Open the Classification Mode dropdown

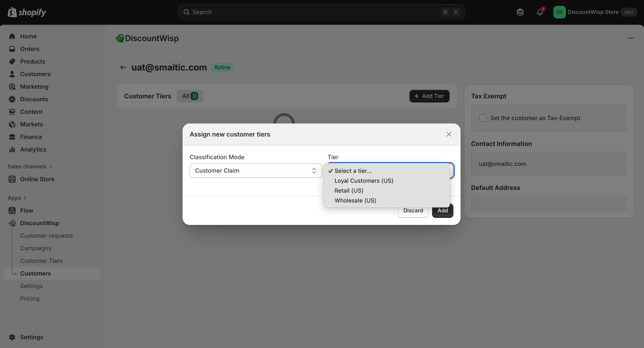(x=255, y=171)
